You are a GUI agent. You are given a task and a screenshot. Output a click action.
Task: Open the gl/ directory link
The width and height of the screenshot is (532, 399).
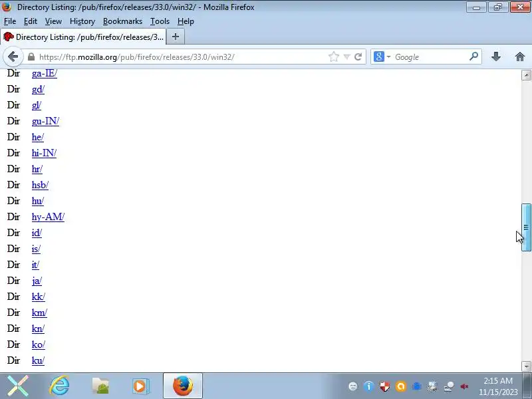tap(37, 105)
